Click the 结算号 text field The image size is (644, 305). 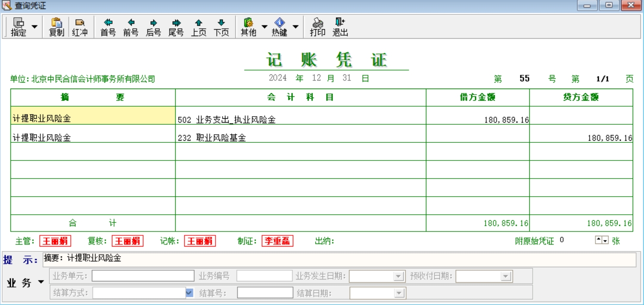point(265,293)
